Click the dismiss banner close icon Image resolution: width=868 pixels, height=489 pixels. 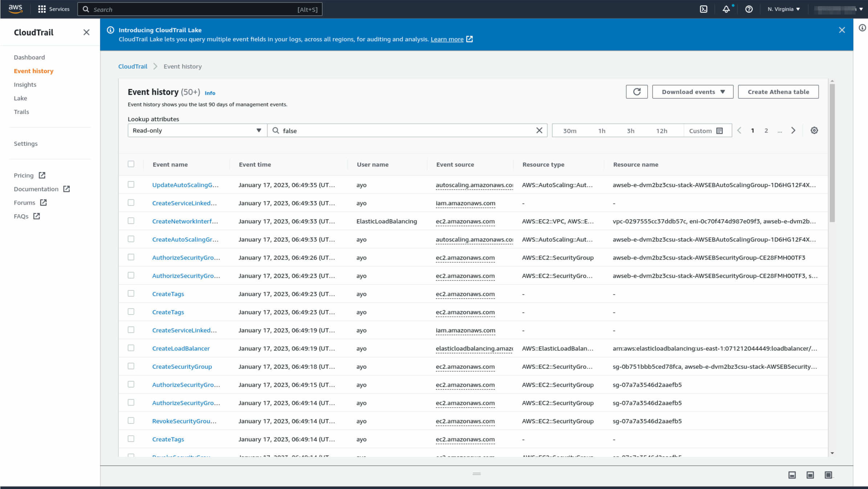[842, 31]
